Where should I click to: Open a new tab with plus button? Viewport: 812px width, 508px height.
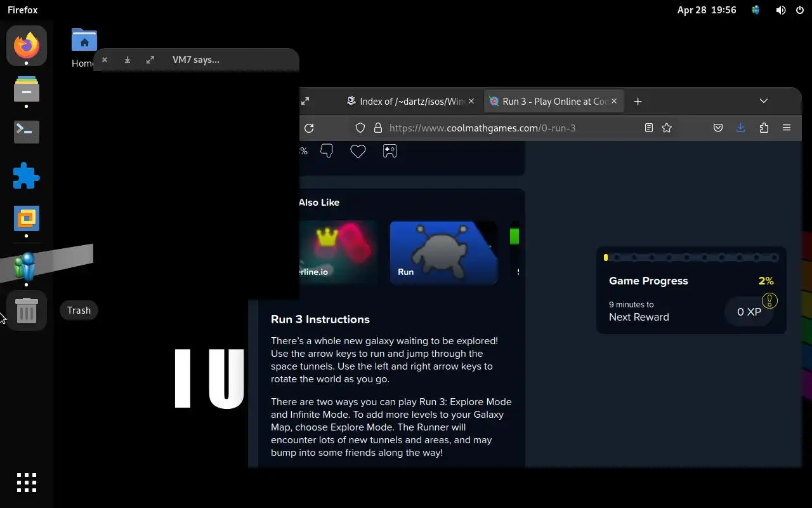(638, 101)
